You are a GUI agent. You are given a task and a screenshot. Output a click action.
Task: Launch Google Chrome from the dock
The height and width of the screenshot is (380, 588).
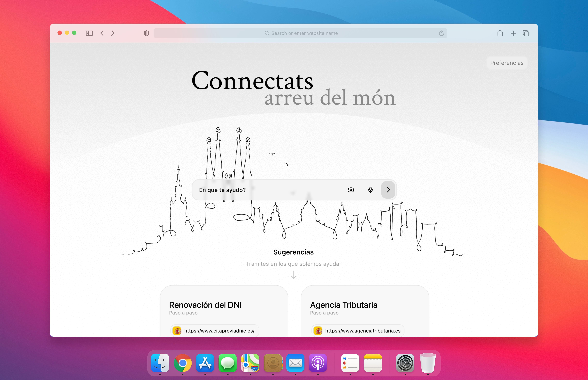[183, 363]
